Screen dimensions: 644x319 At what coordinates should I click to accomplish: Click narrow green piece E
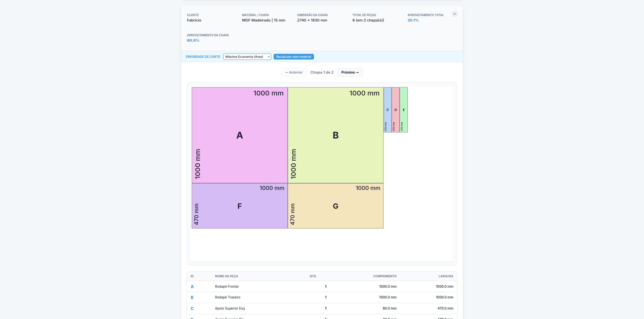pyautogui.click(x=404, y=110)
